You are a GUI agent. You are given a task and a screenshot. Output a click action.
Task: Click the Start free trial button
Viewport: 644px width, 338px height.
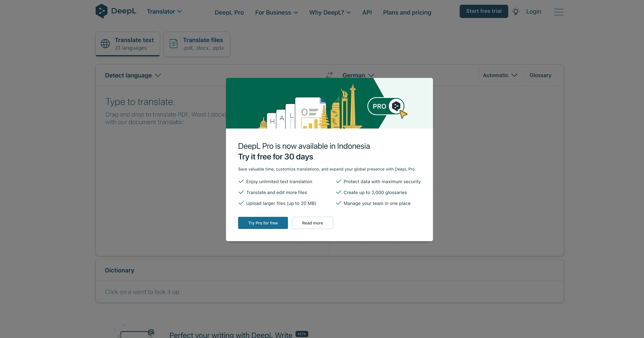pos(483,11)
